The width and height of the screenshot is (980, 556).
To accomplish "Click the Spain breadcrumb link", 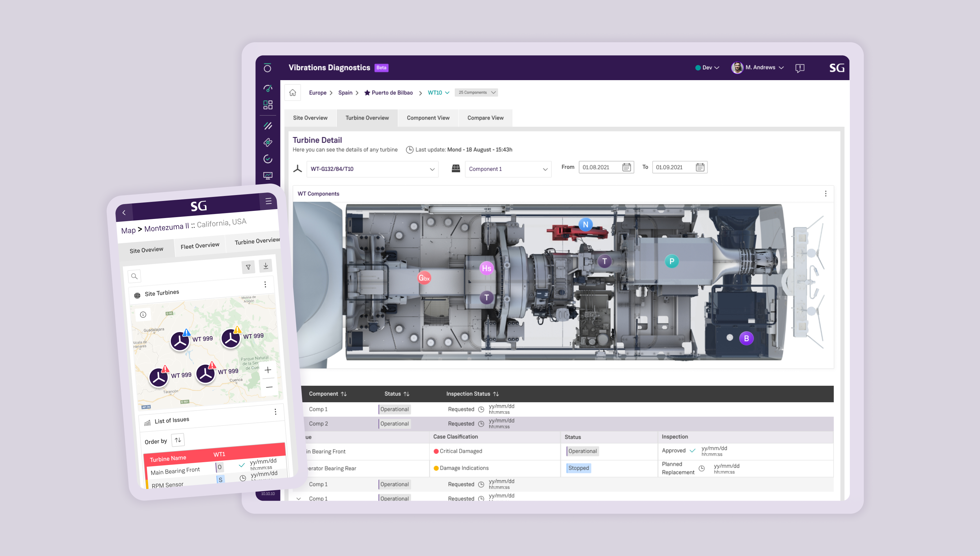I will 345,93.
